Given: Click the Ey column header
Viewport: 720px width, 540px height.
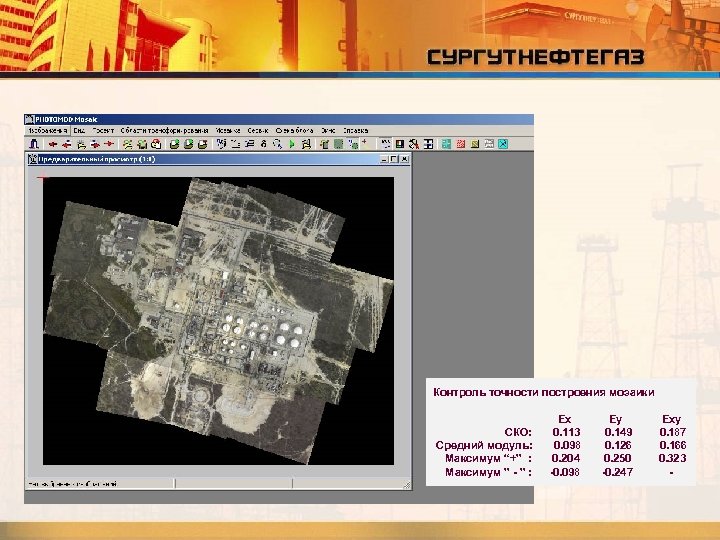Looking at the screenshot, I should click(x=615, y=419).
